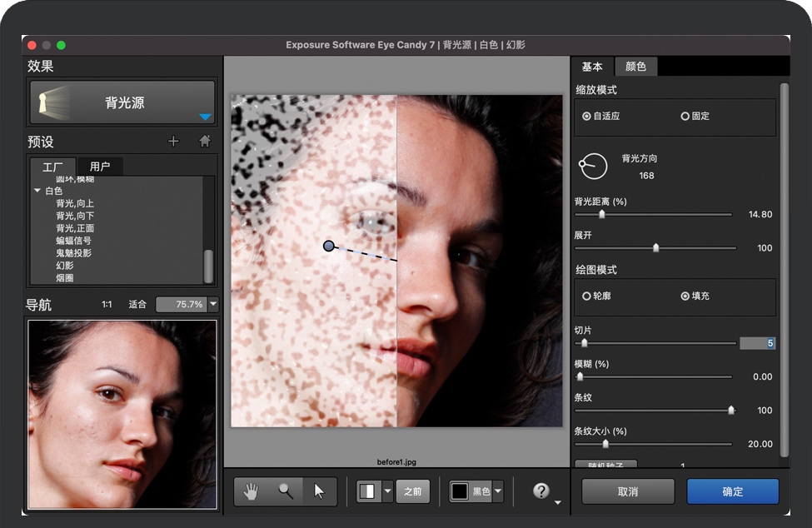Click the 背光距离 slider handle
Viewport: 812px width, 528px height.
pos(601,214)
